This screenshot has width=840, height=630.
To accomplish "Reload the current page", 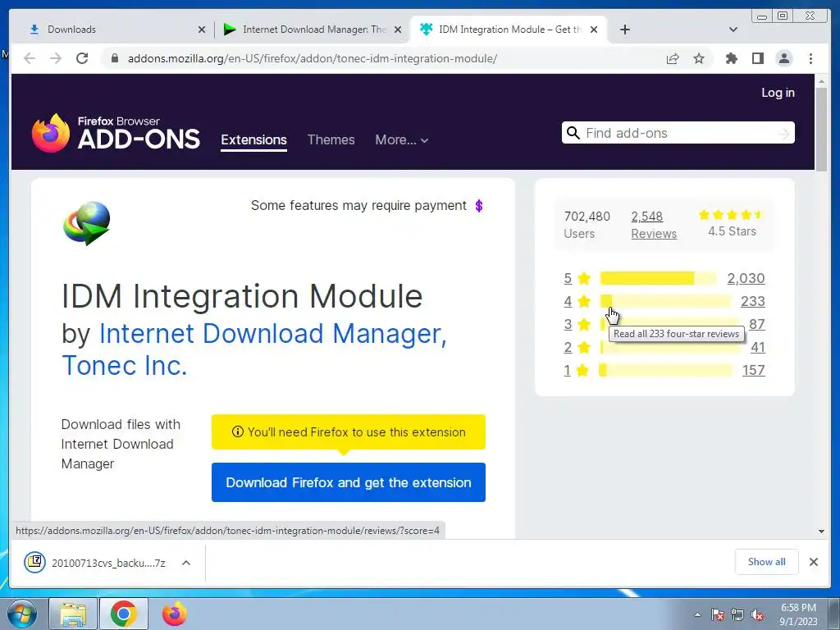I will 82,58.
